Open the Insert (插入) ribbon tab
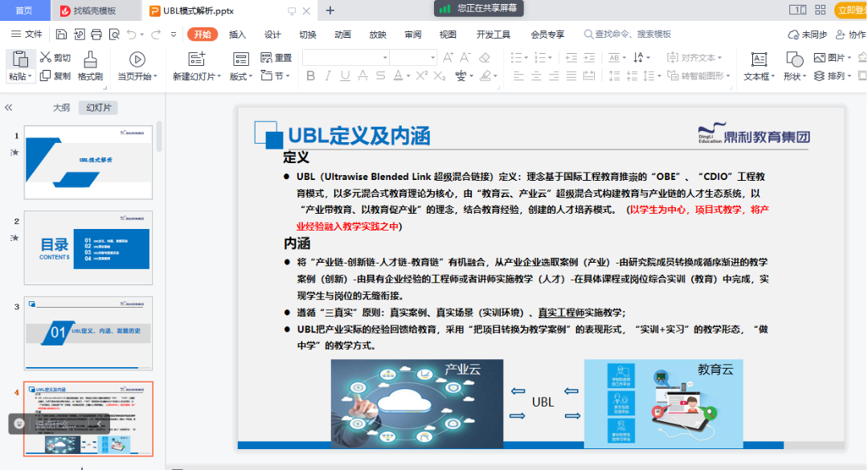This screenshot has width=868, height=470. point(237,35)
